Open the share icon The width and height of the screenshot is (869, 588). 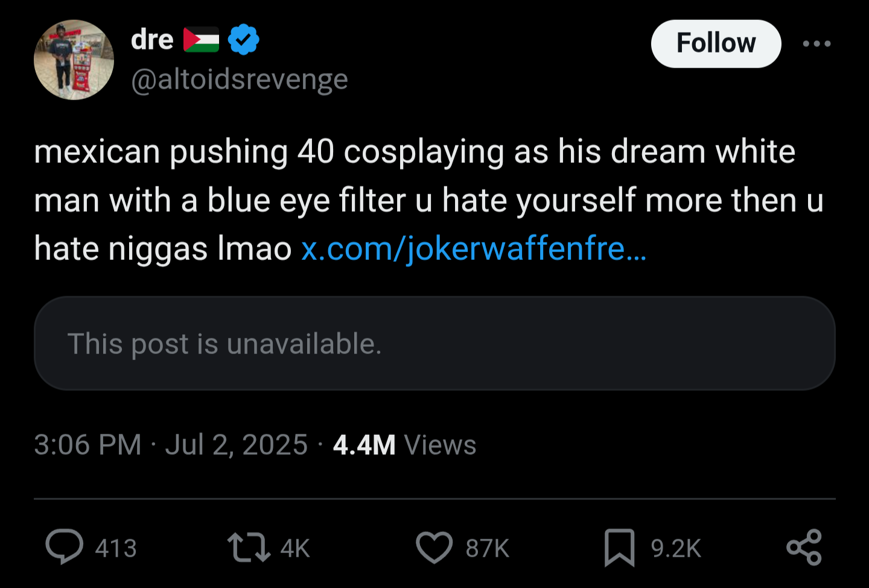(804, 547)
